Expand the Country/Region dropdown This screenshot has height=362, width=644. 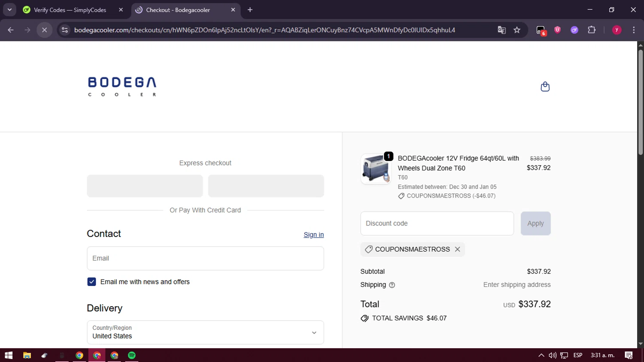coord(205,332)
